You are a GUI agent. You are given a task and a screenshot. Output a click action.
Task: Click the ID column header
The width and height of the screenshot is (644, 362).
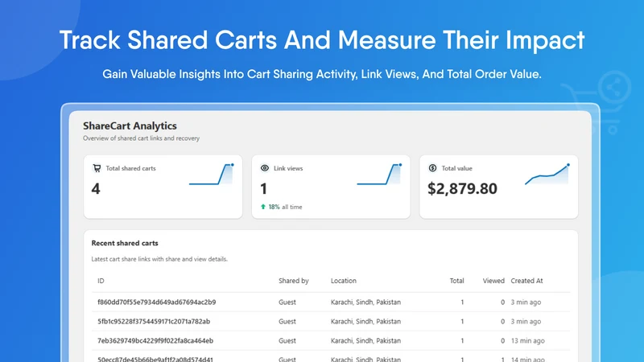click(101, 281)
